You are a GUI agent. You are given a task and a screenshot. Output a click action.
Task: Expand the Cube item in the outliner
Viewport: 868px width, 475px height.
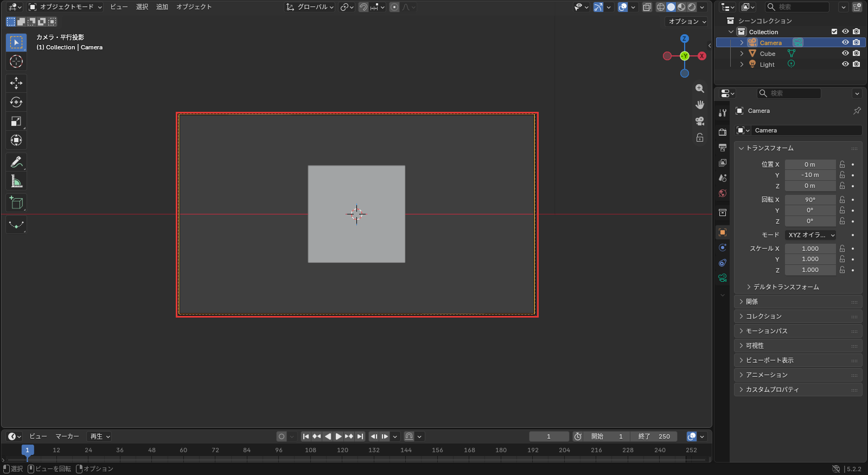coord(742,53)
